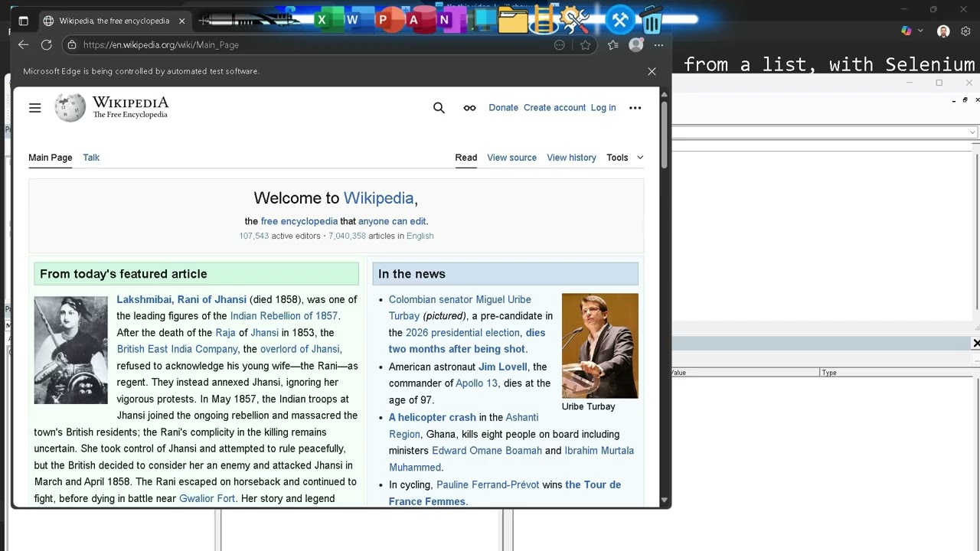Select the Main Page tab
Viewport: 980px width, 551px height.
(50, 158)
